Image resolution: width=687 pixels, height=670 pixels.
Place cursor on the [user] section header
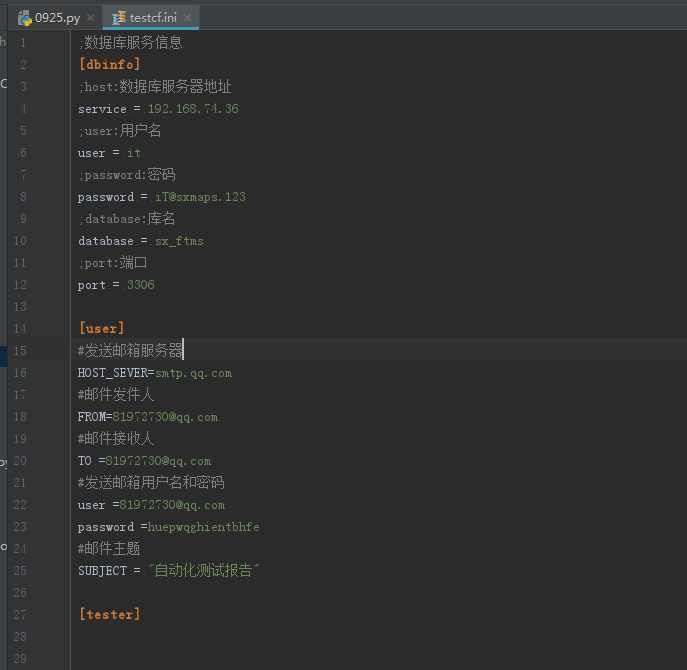(x=101, y=329)
